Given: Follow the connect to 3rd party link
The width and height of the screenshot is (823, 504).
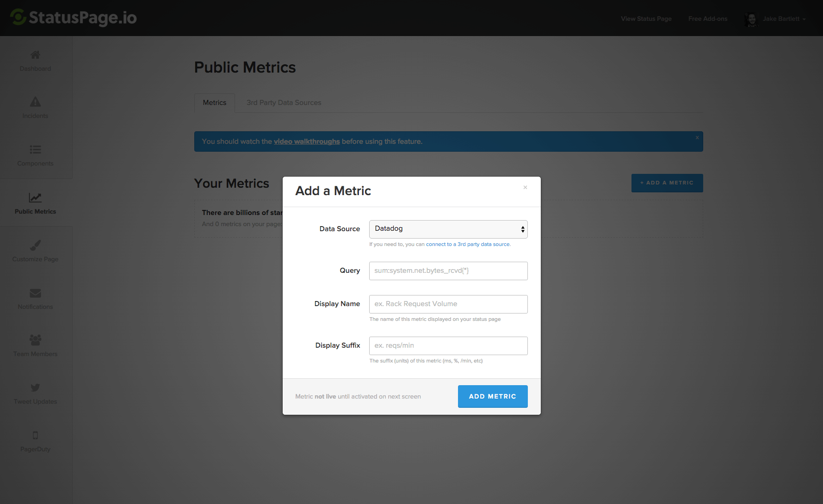Looking at the screenshot, I should (468, 245).
